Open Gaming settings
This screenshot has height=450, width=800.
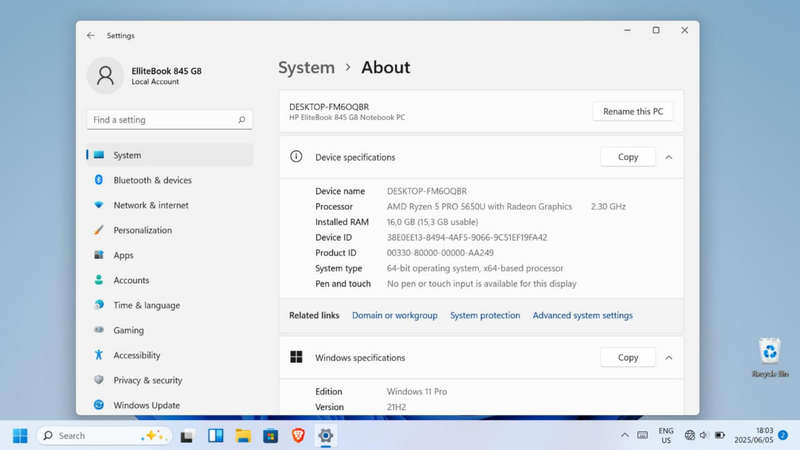[x=169, y=330]
